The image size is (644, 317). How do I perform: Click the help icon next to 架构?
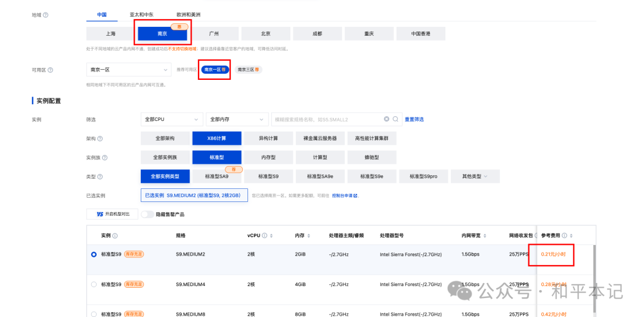[100, 139]
